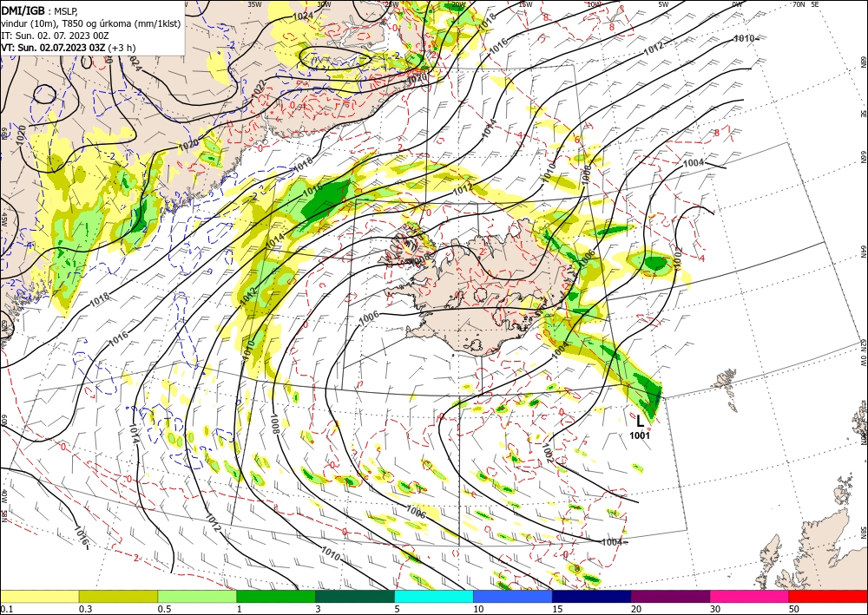This screenshot has width=868, height=615.
Task: Click the navy 15–20 mm legend swatch
Action: point(592,597)
